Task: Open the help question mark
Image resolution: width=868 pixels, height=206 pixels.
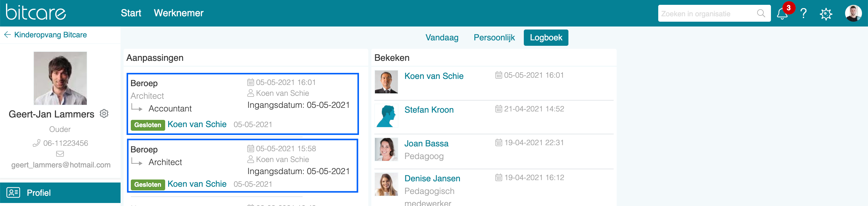Action: (x=804, y=14)
